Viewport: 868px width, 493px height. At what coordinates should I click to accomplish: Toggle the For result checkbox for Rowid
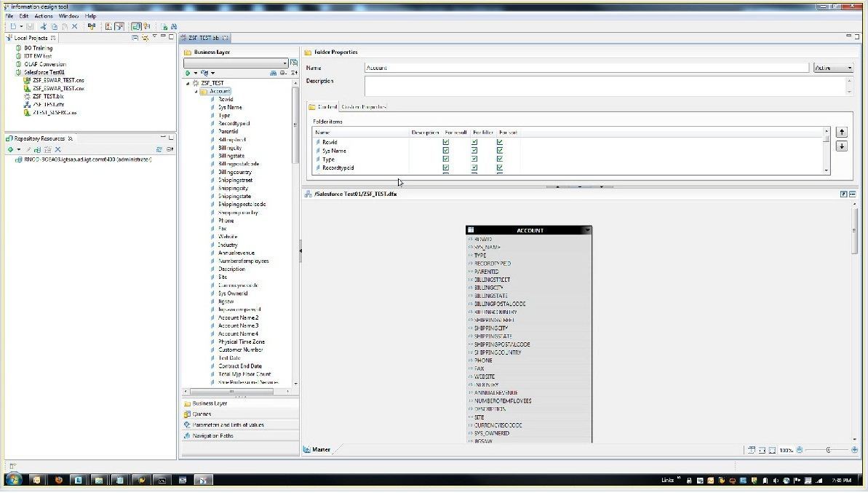pos(446,142)
